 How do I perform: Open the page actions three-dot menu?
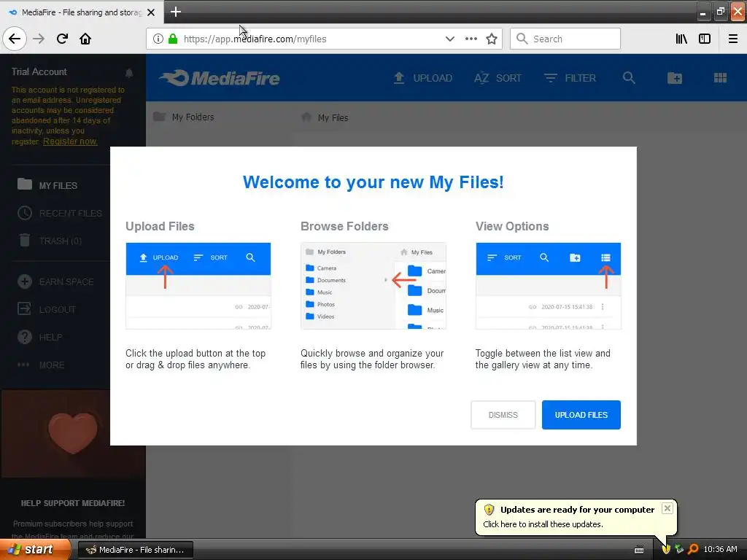471,39
